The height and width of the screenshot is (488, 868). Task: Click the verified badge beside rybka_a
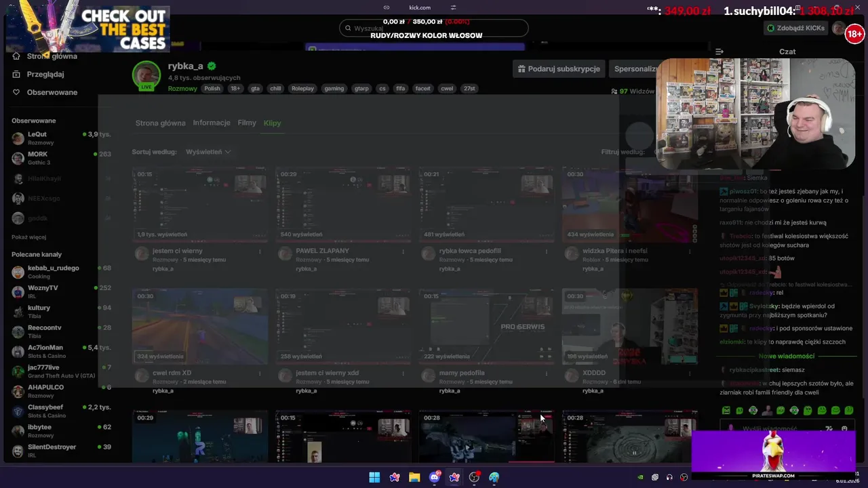[x=212, y=66]
